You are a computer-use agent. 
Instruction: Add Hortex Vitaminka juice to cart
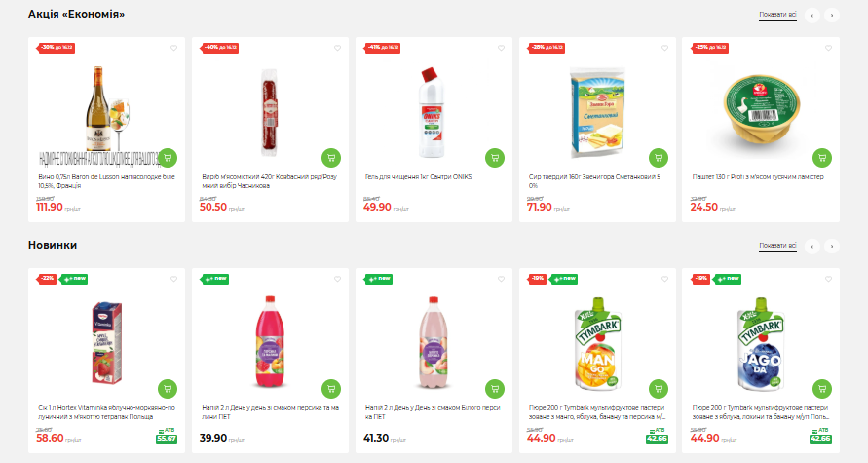168,387
